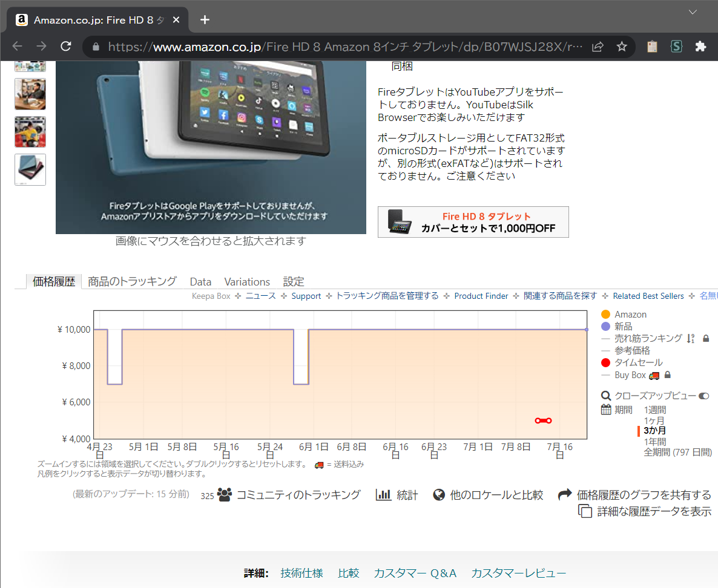This screenshot has height=588, width=718.
Task: Click the community people icon
Action: (225, 495)
